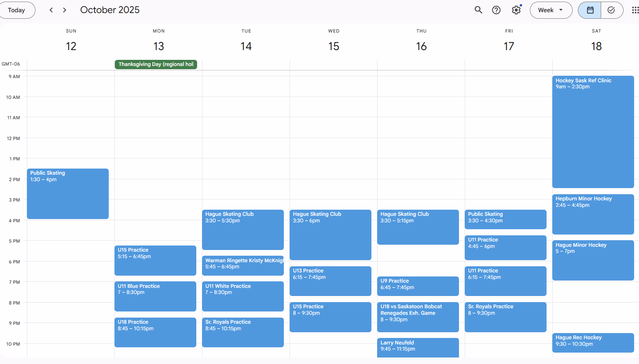The width and height of the screenshot is (639, 364).
Task: Open U18 vs Saskatoon Bobcat game
Action: coord(418,317)
